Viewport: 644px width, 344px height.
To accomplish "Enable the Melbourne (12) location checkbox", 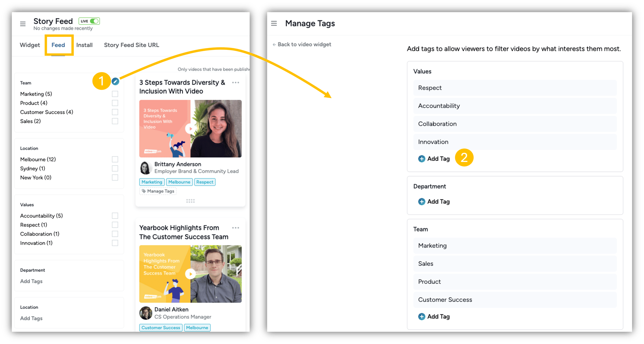I will [115, 159].
